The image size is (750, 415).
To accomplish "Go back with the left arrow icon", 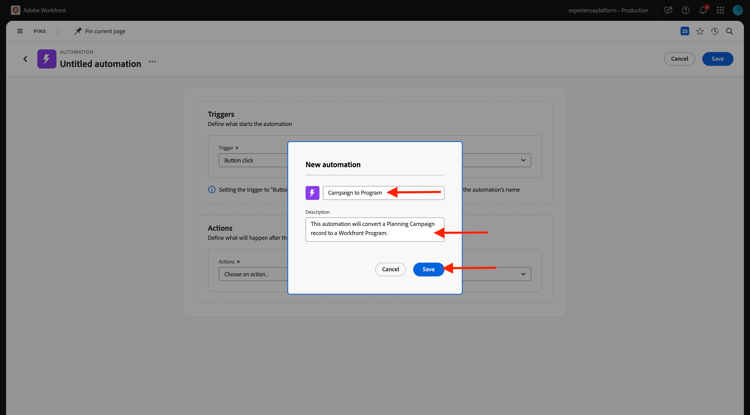I will [x=25, y=59].
